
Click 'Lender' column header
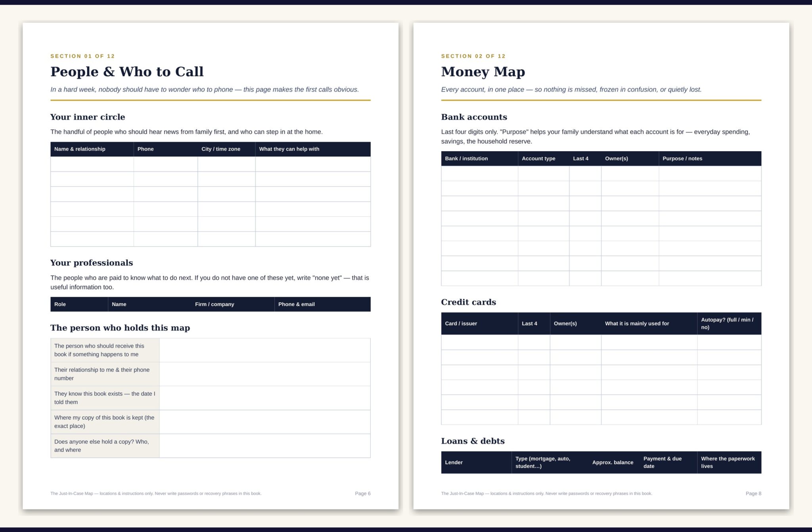pos(476,463)
